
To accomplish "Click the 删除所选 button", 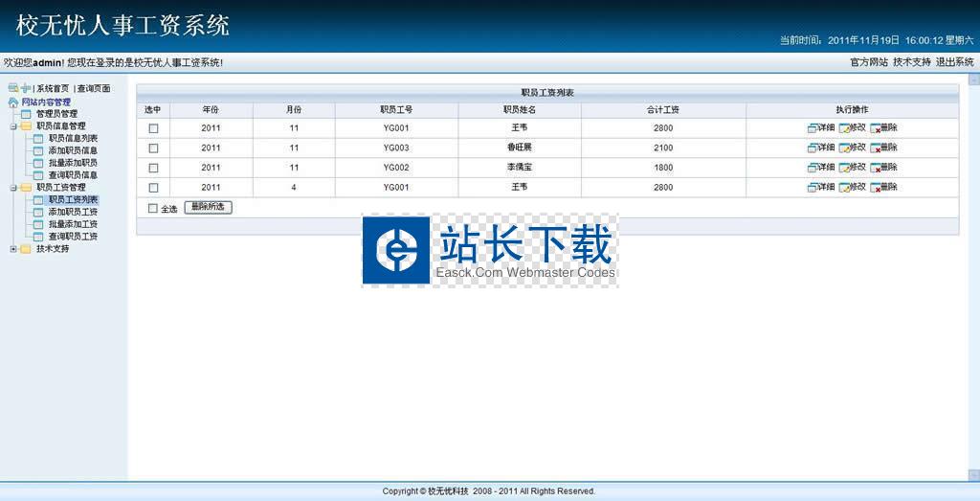I will (x=208, y=208).
